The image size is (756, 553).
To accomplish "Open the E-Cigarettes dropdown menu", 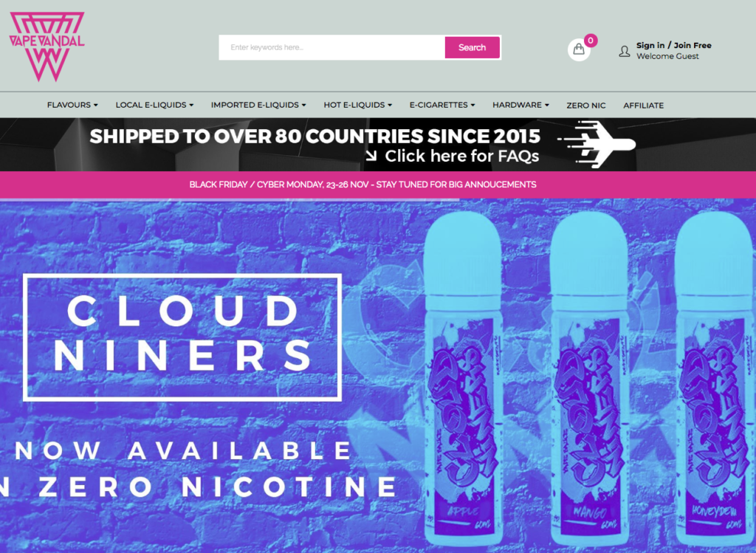I will (x=442, y=105).
